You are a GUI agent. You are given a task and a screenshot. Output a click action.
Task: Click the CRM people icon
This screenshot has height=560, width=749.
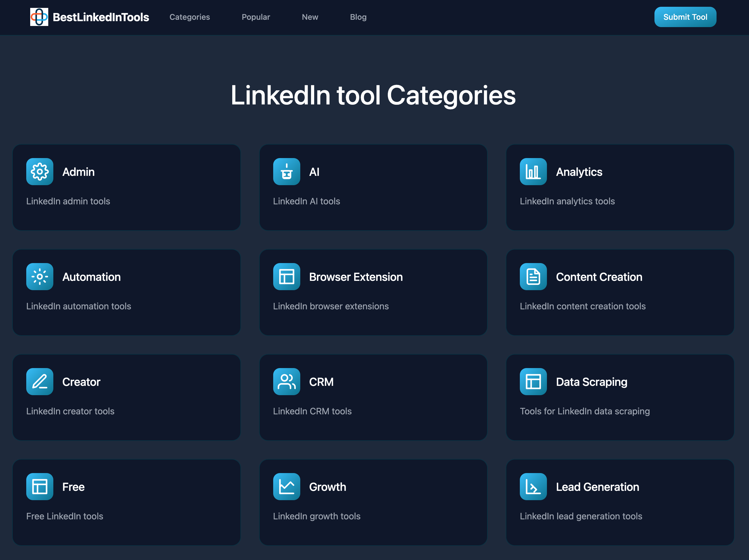(x=286, y=382)
